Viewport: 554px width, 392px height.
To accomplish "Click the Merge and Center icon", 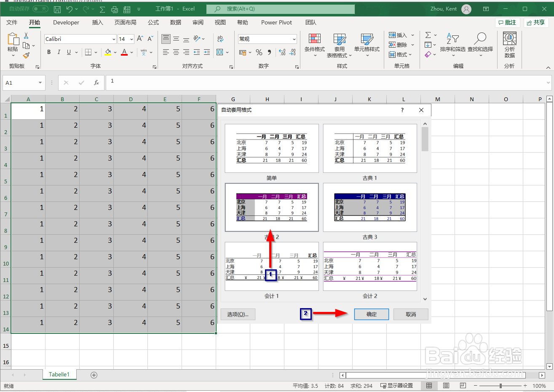I will click(220, 52).
